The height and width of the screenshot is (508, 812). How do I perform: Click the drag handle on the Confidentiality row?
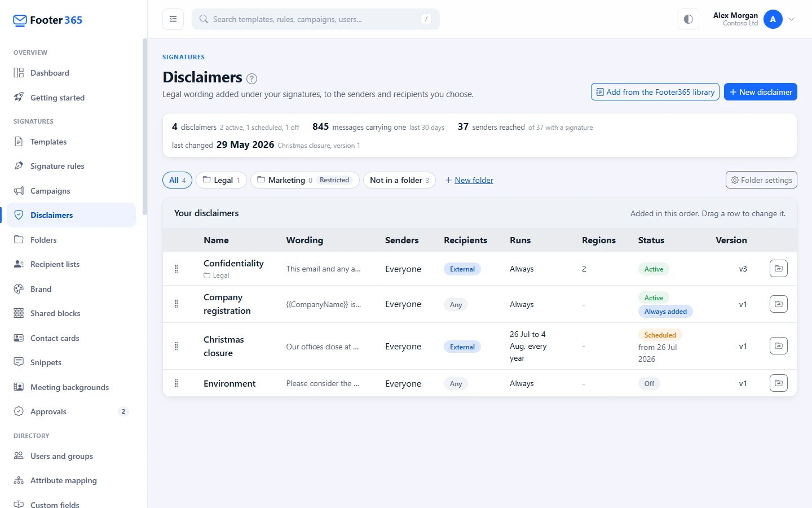[x=176, y=269]
